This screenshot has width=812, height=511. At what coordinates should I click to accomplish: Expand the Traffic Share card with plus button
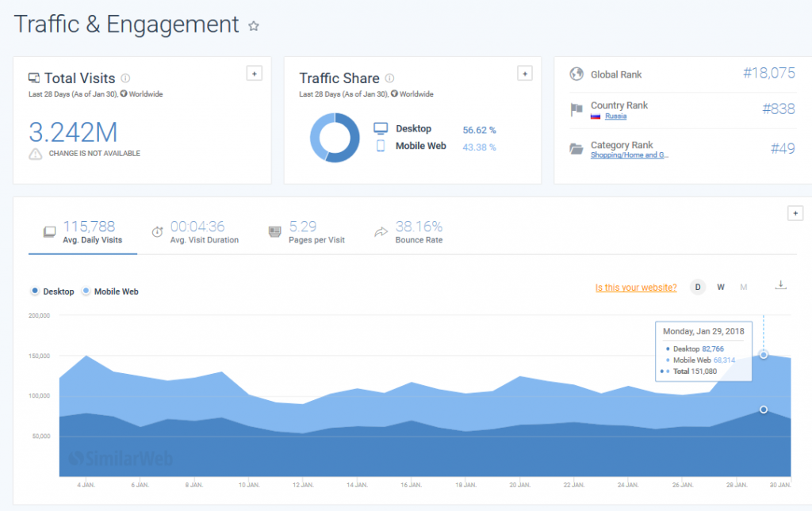pyautogui.click(x=524, y=74)
